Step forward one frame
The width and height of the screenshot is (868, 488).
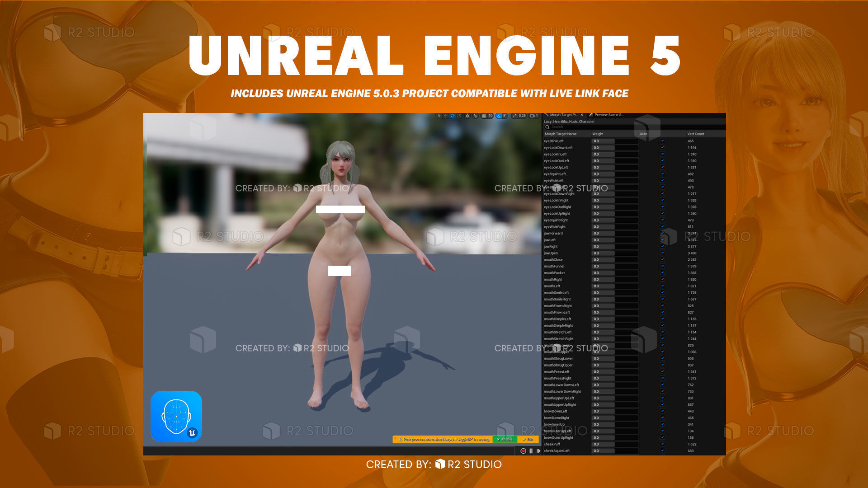point(538,451)
